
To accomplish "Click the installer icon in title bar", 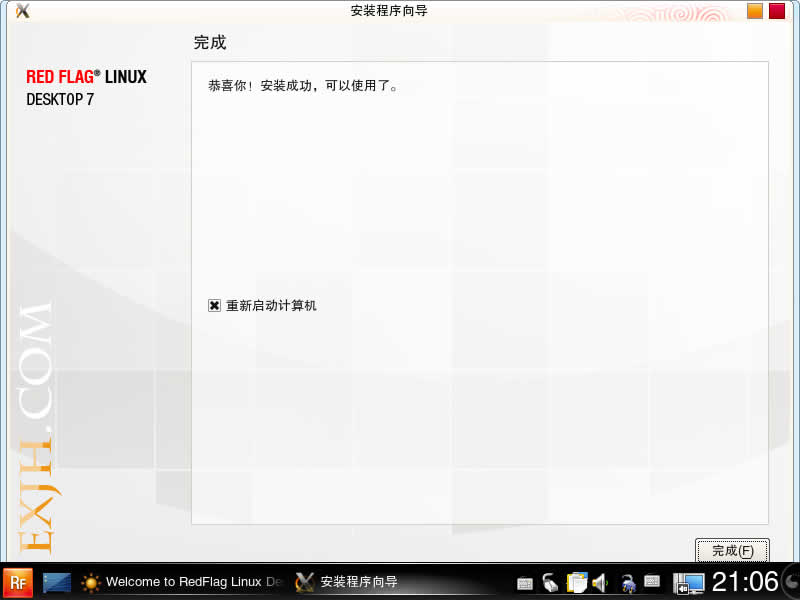I will [x=23, y=11].
